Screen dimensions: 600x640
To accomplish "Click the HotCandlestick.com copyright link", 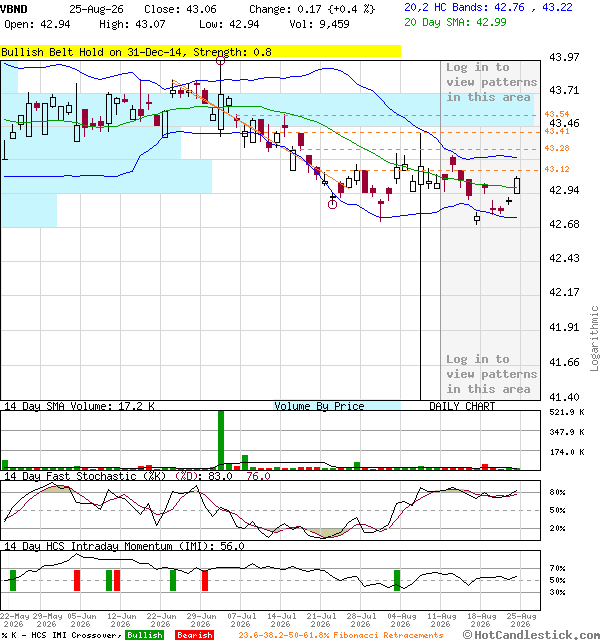I will pos(531,635).
